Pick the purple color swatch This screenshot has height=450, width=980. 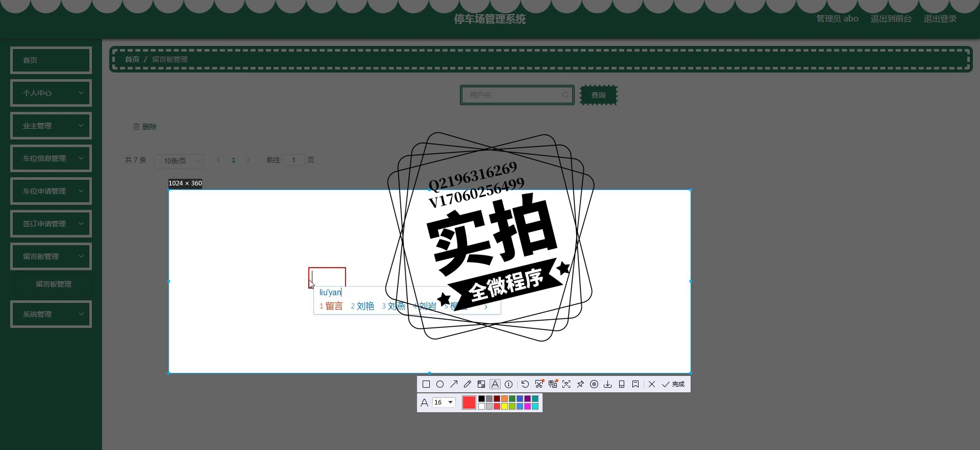point(528,399)
